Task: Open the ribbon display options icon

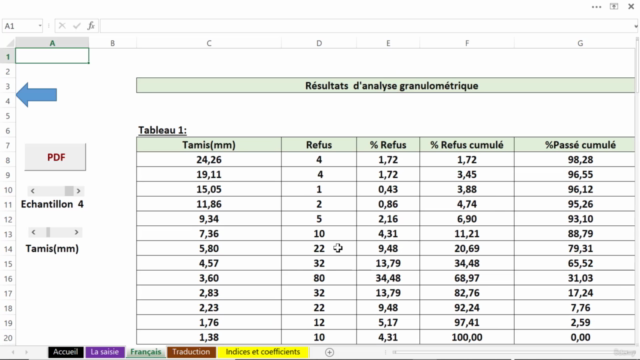Action: pos(614,7)
